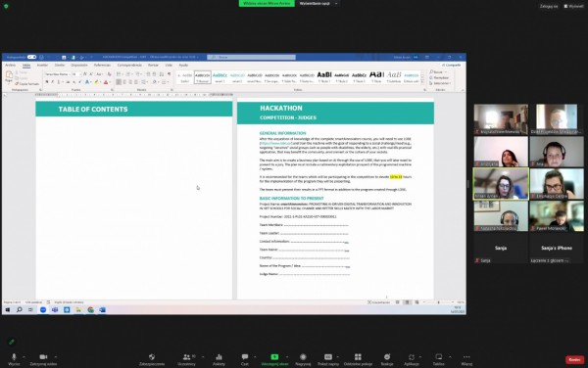588x368 pixels.
Task: Open the Archivo menu in Word
Action: pos(10,66)
